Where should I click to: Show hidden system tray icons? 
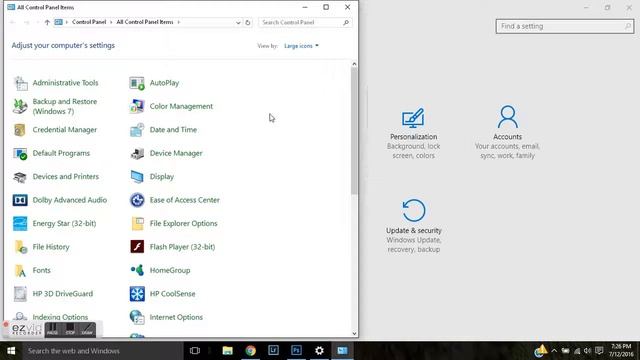tap(554, 351)
